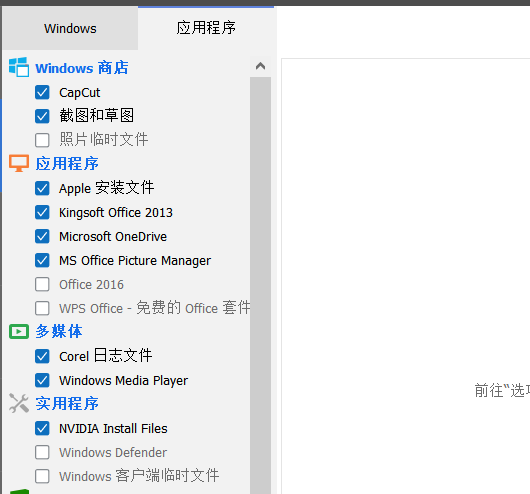The height and width of the screenshot is (494, 530).
Task: Select the blue 应用程序 category heading
Action: 67,164
